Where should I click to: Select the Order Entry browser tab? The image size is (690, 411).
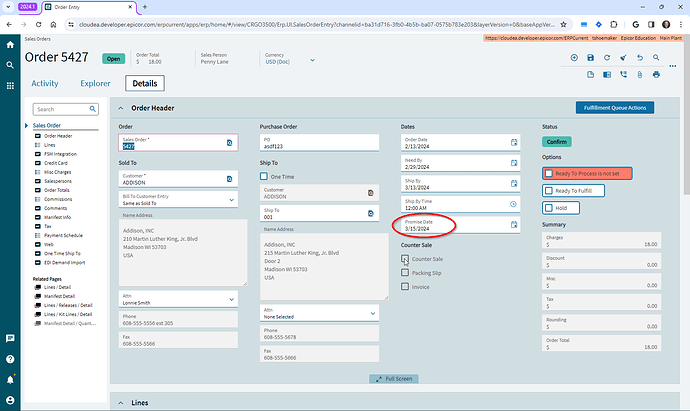coord(89,7)
